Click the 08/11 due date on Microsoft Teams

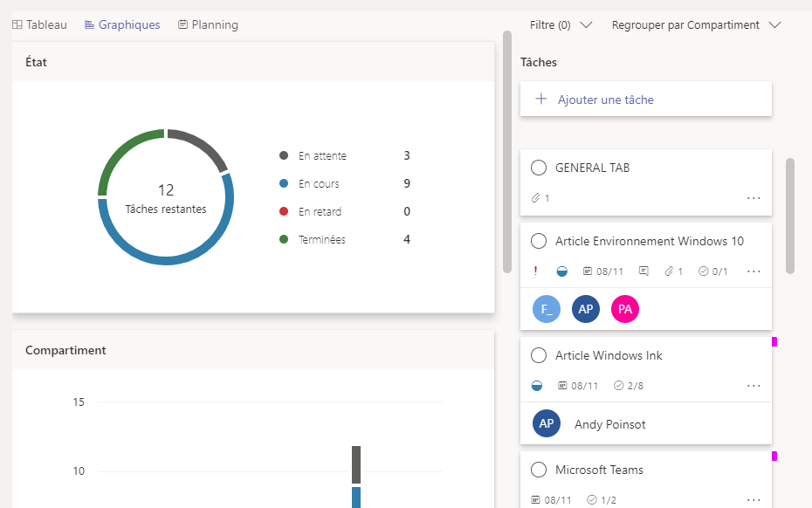552,500
